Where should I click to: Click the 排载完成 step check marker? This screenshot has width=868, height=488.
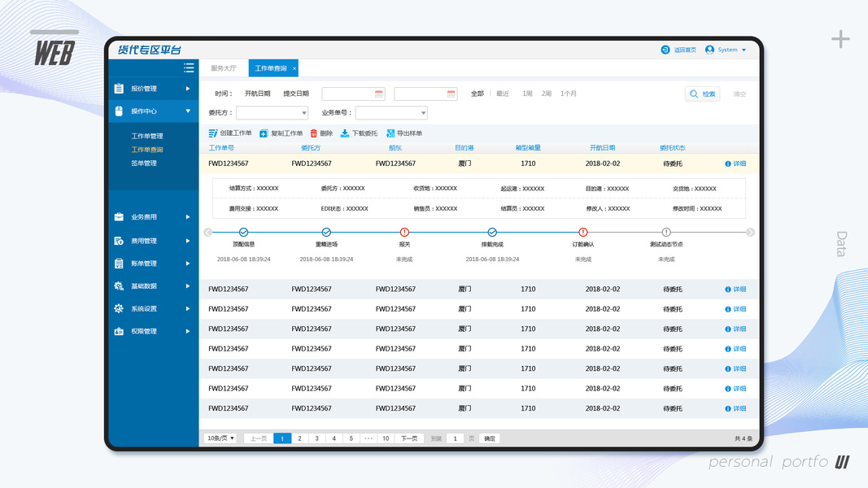pos(492,233)
